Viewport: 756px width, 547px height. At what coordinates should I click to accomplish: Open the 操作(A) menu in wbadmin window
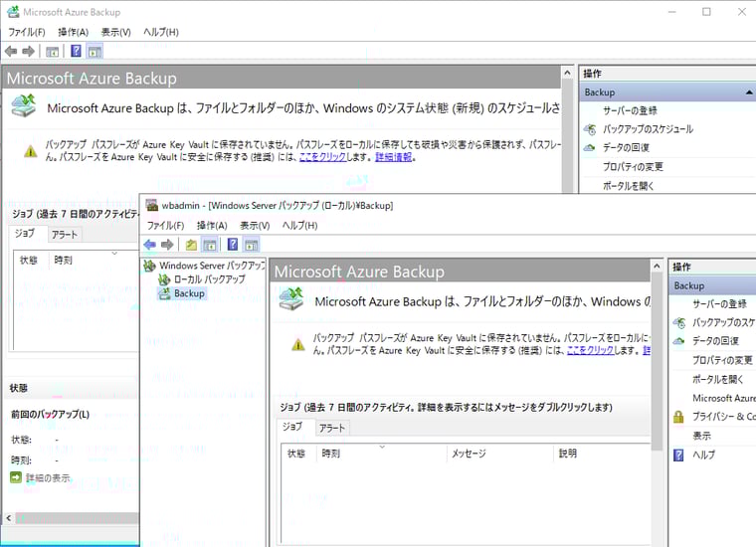coord(209,226)
